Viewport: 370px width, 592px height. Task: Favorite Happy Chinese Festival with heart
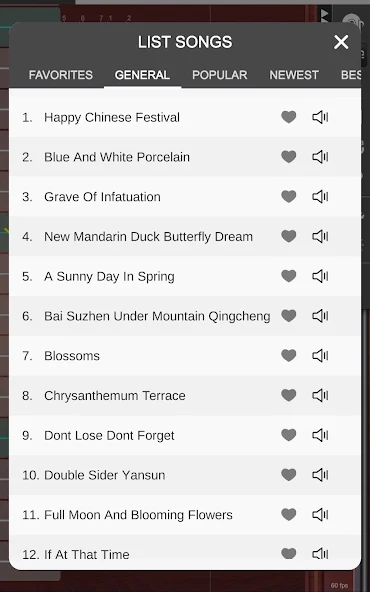289,117
